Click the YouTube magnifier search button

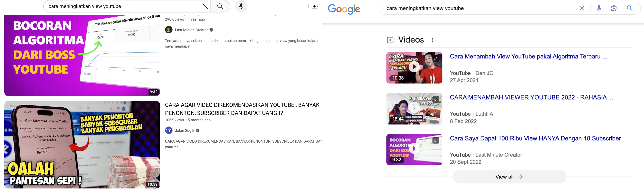(x=220, y=6)
